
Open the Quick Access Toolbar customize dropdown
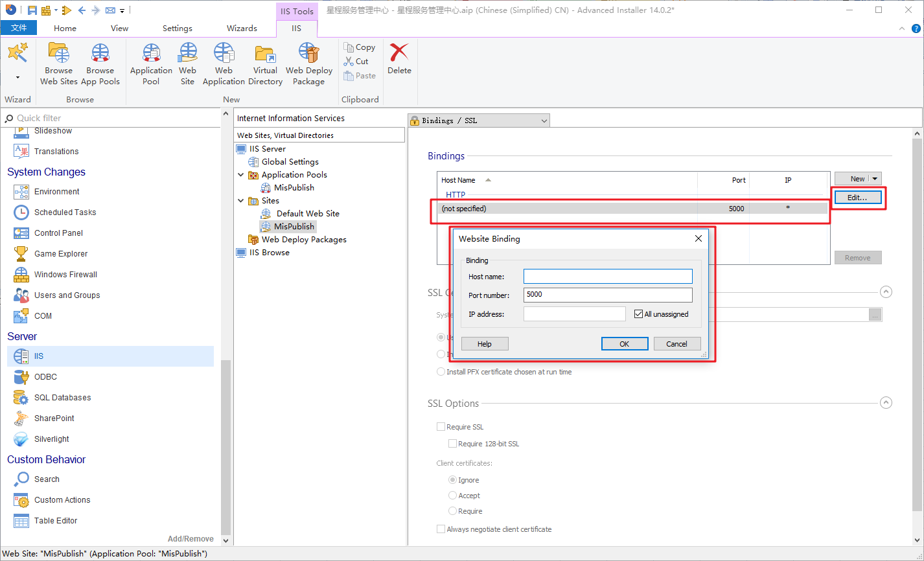[x=122, y=10]
